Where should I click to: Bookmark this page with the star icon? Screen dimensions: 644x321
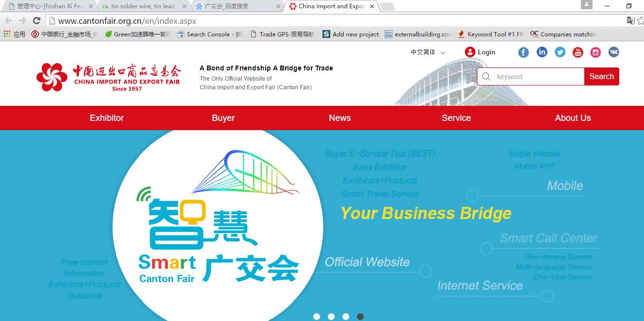[x=641, y=20]
